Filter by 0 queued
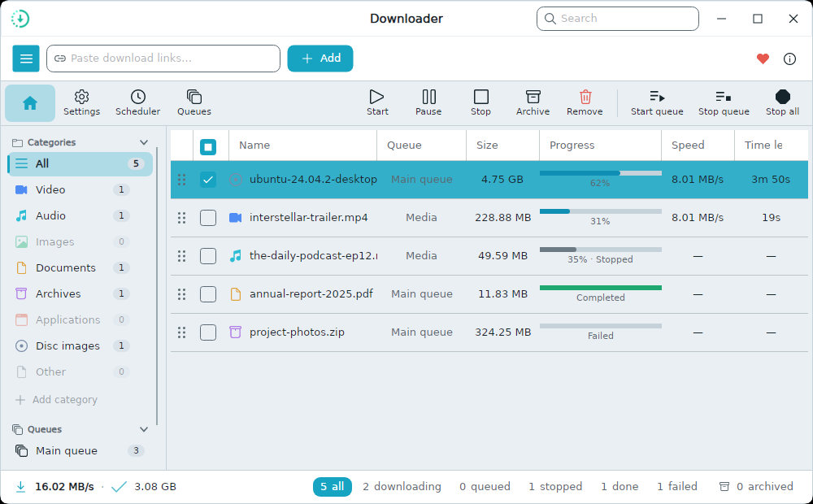 click(x=485, y=487)
